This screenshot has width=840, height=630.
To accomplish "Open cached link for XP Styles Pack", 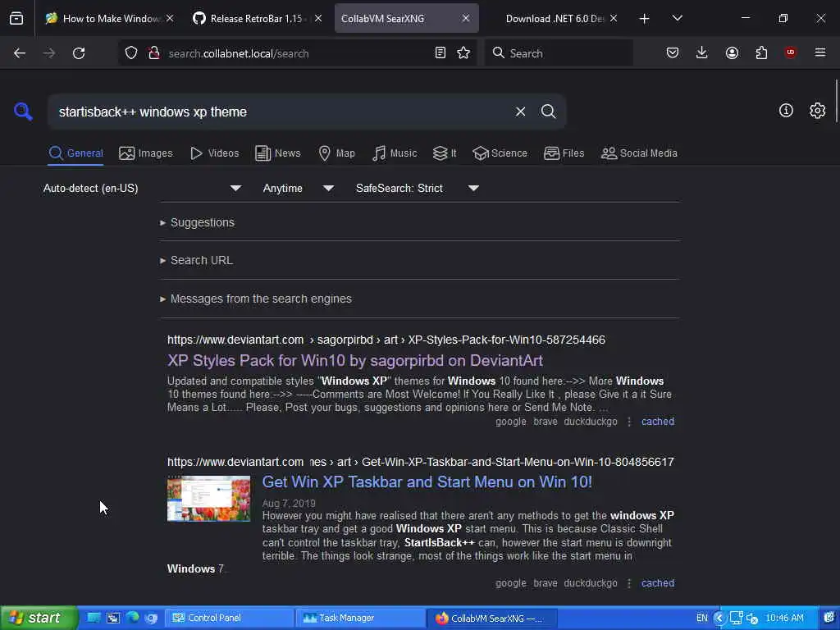I will click(x=658, y=422).
